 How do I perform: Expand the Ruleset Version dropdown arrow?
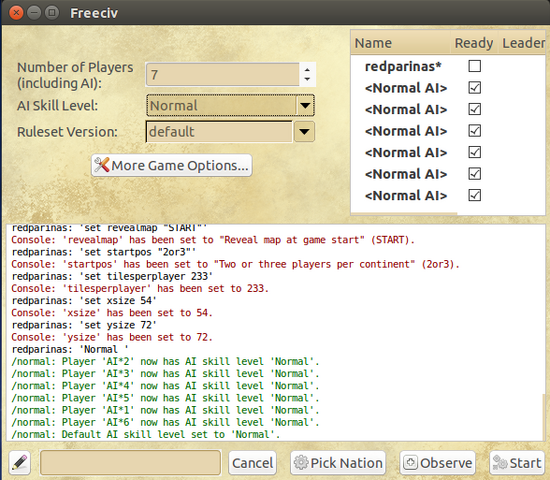pyautogui.click(x=304, y=132)
